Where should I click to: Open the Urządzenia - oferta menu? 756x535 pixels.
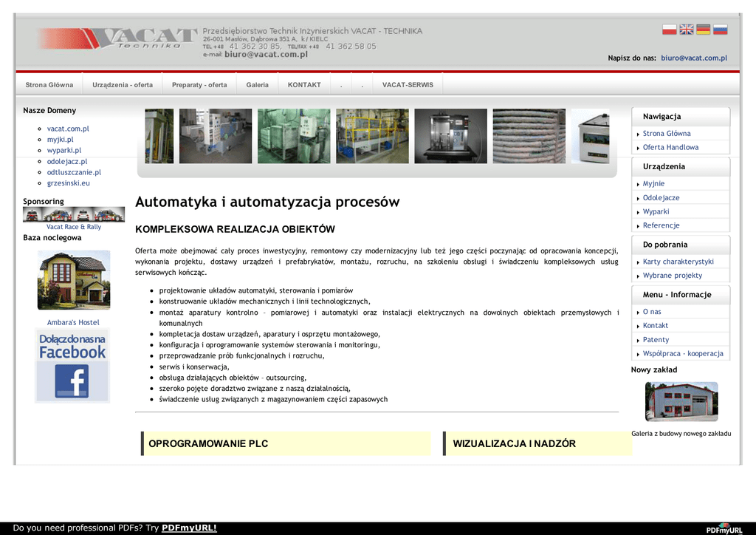point(123,85)
